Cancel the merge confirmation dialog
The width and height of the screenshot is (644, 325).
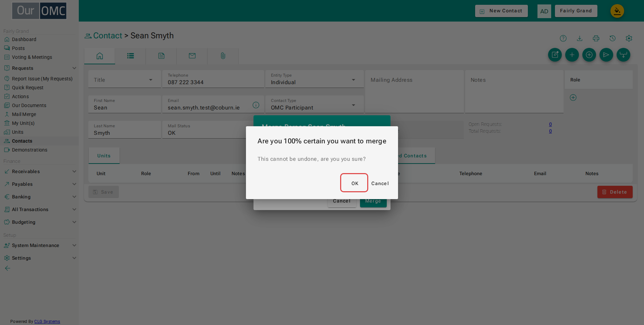(x=380, y=183)
